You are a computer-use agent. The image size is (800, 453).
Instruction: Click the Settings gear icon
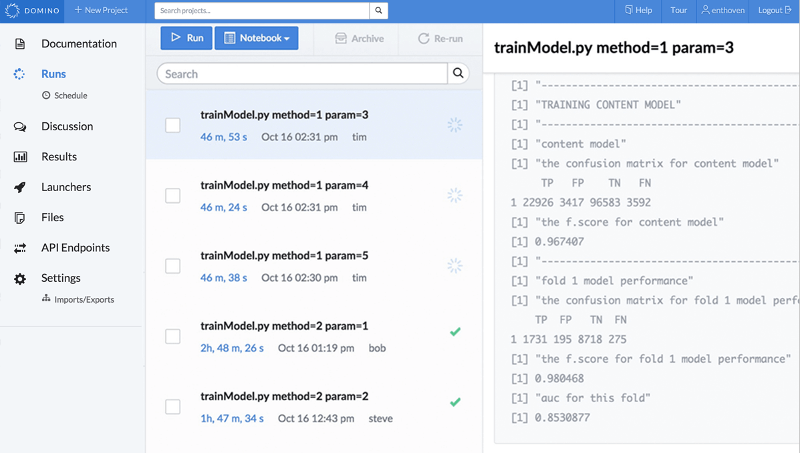[x=19, y=278]
